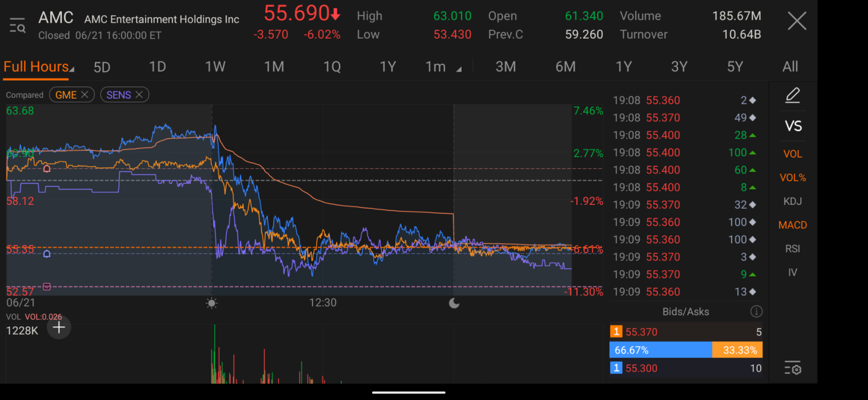Select the 5D timeframe tab
This screenshot has height=400, width=868.
(102, 67)
